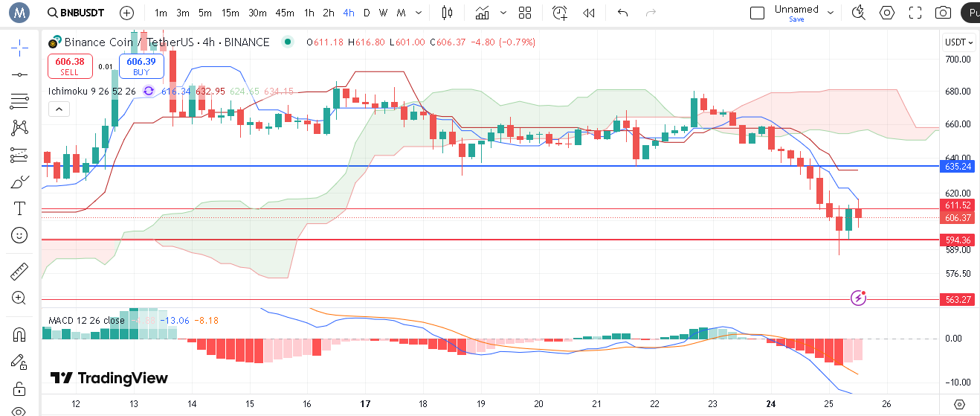This screenshot has width=980, height=416.
Task: Switch to the 2h timeframe
Action: tap(329, 13)
